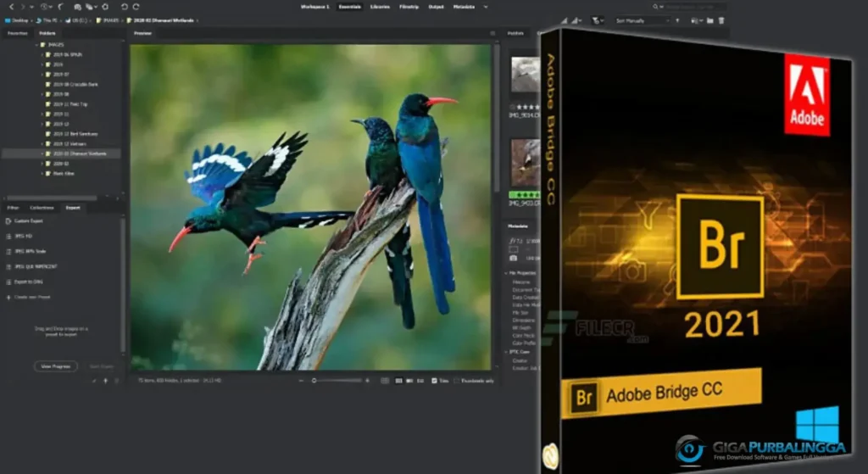
Task: Collapse the IPTC Core metadata section
Action: point(506,352)
